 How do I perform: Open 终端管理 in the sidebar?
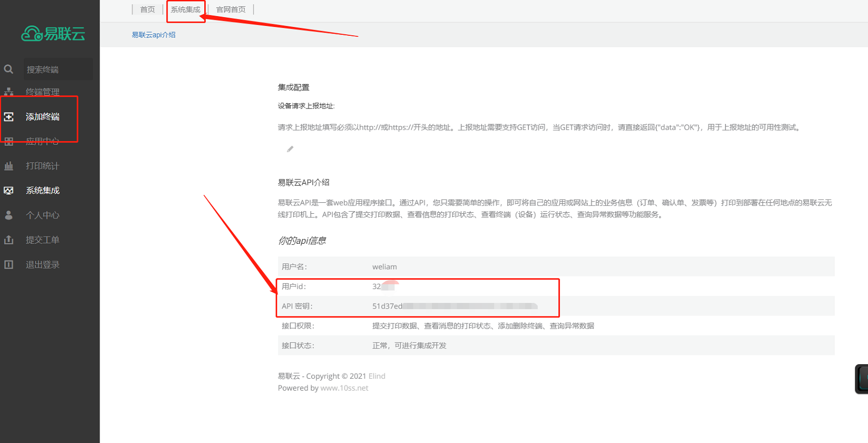click(43, 92)
